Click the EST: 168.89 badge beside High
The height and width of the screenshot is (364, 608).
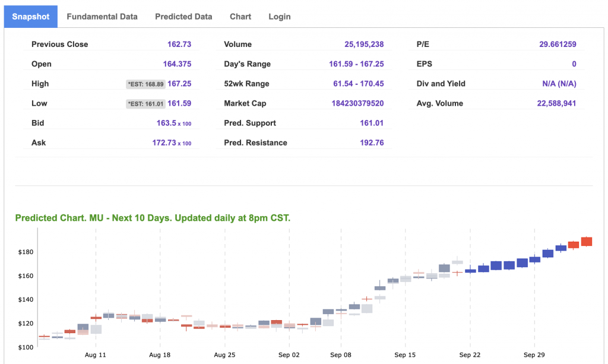pos(145,84)
